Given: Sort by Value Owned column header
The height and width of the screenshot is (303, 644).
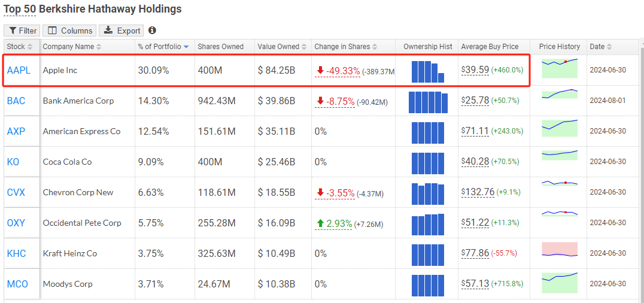Looking at the screenshot, I should (283, 47).
